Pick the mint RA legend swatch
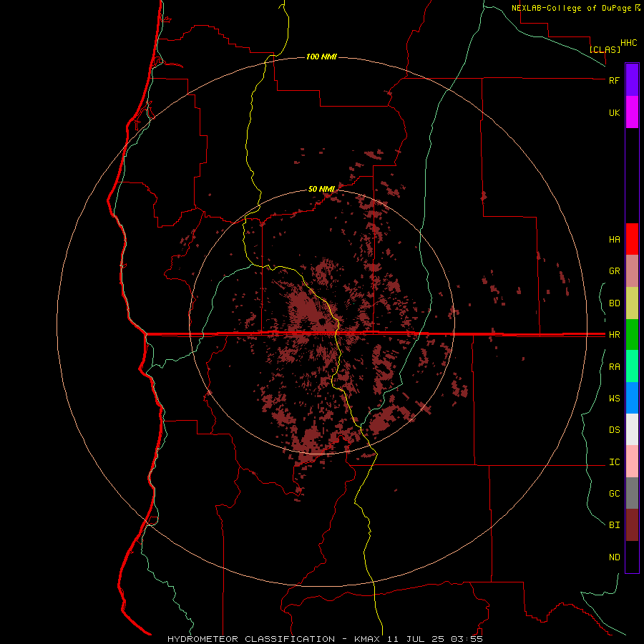Viewport: 644px width, 644px height. click(x=632, y=366)
